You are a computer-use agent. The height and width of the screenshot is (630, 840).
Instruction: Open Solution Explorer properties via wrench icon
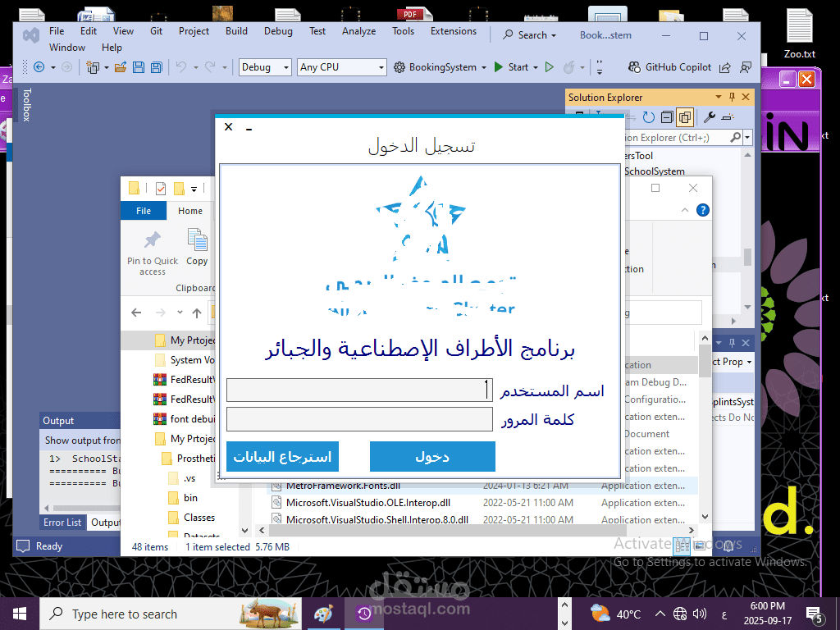pos(709,116)
